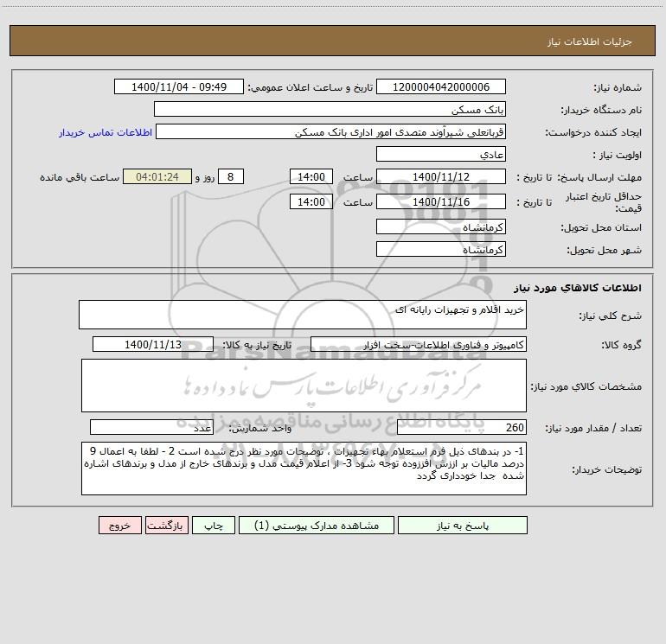
Task: Open اطلاعات تماس خریدار link
Action: (106, 132)
